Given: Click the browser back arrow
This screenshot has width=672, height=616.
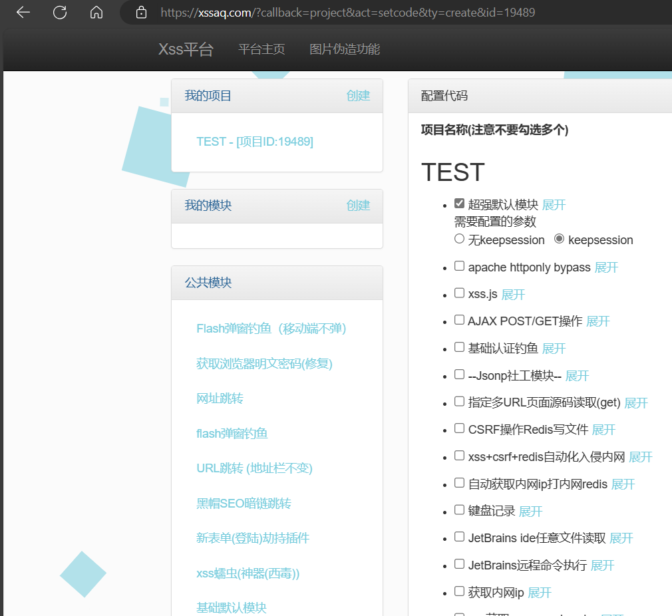Looking at the screenshot, I should pyautogui.click(x=23, y=13).
